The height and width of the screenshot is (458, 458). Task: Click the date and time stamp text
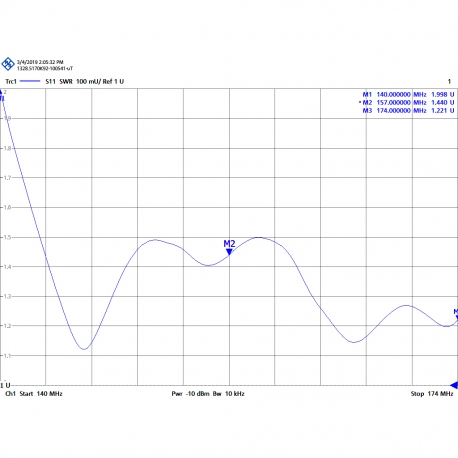pyautogui.click(x=40, y=62)
